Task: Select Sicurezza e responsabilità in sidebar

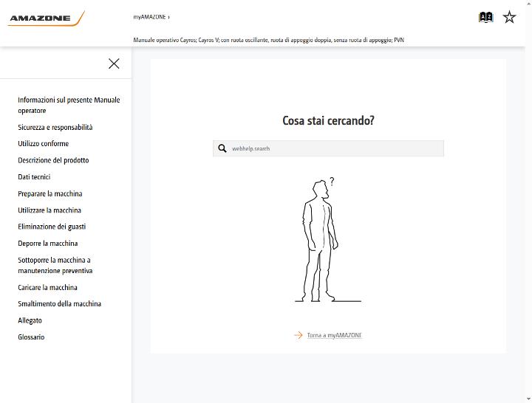Action: pyautogui.click(x=55, y=127)
